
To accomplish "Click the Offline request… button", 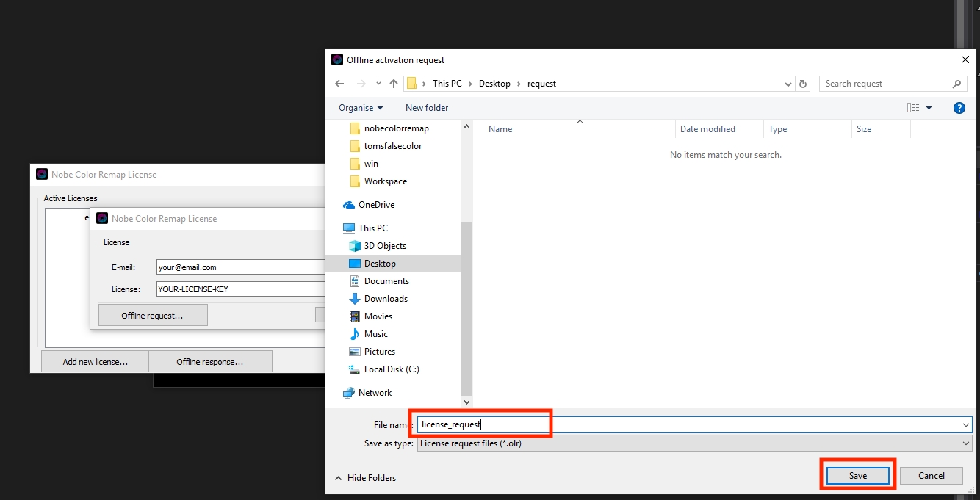I will (153, 316).
